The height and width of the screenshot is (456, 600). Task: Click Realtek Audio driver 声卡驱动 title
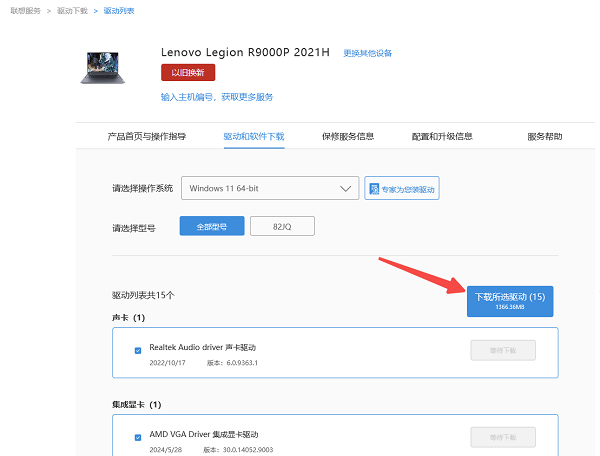coord(202,347)
